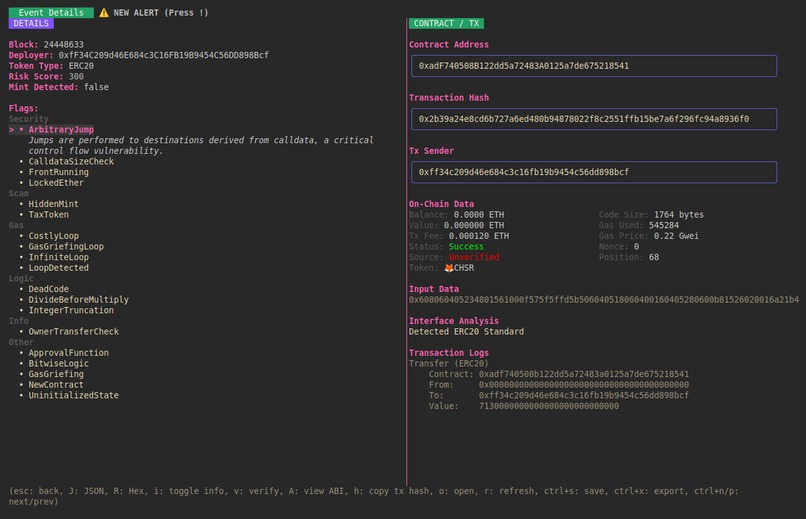806x519 pixels.
Task: Click the log To address line
Action: tap(559, 395)
